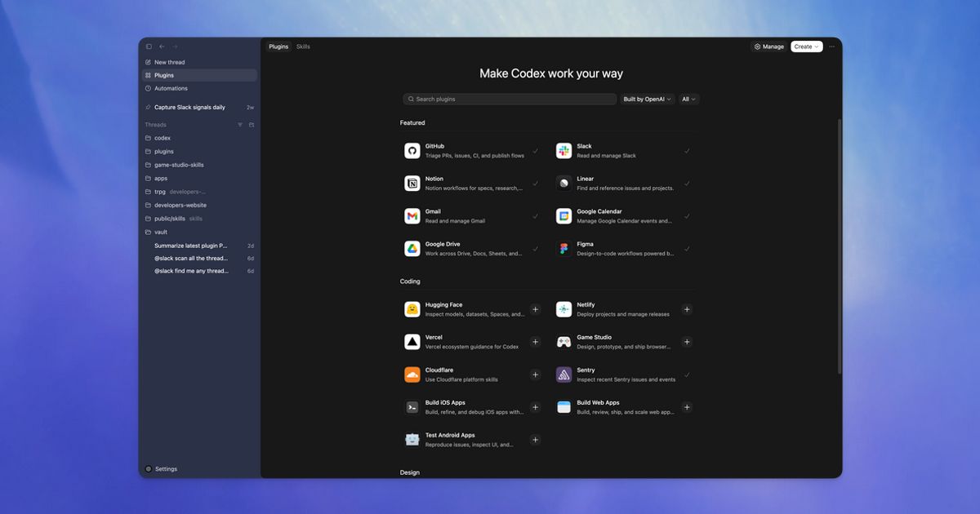
Task: Click the Figma plugin icon
Action: 564,249
